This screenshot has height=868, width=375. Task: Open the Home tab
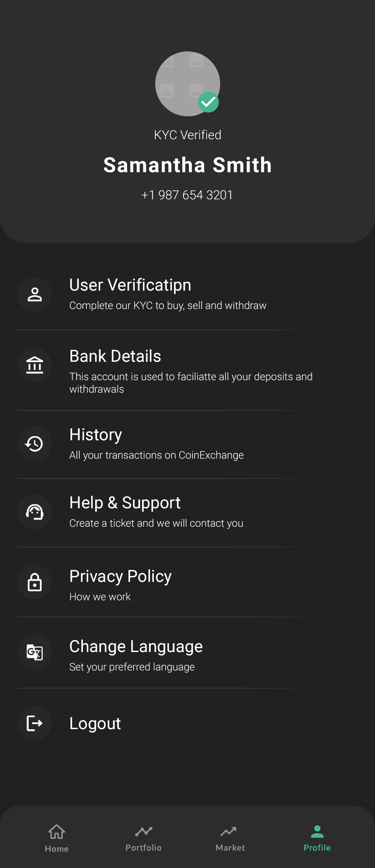(x=57, y=838)
